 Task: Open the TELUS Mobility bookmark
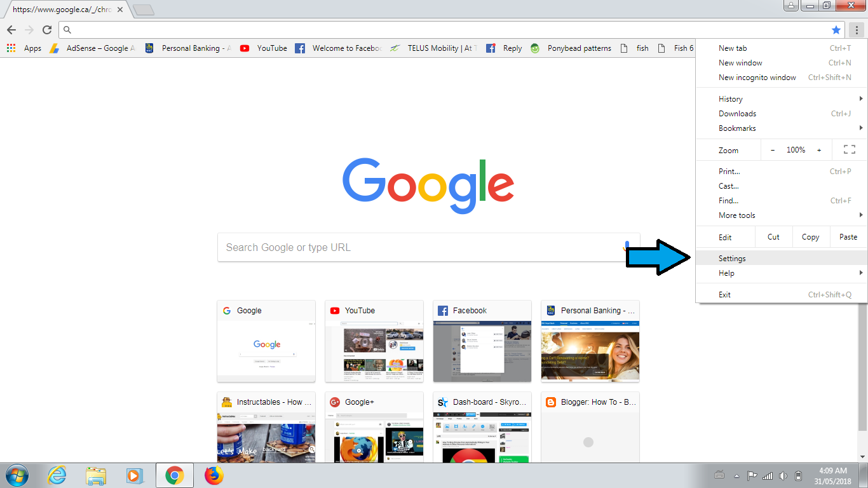point(434,48)
